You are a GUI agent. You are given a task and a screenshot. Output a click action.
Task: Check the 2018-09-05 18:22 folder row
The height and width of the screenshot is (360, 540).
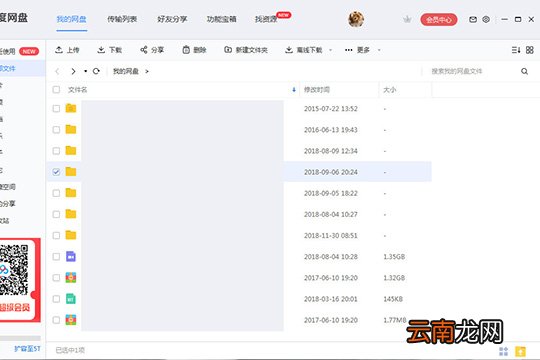[x=56, y=193]
